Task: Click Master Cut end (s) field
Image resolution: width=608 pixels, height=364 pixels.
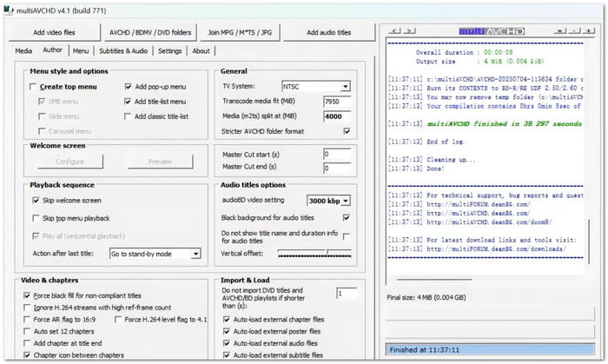Action: [337, 168]
